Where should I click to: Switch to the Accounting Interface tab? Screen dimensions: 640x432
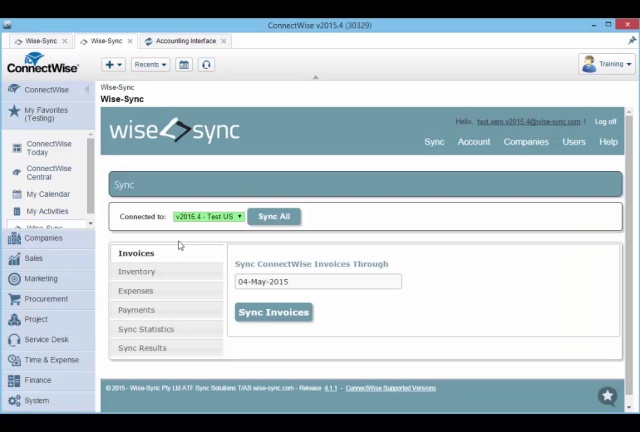point(186,41)
